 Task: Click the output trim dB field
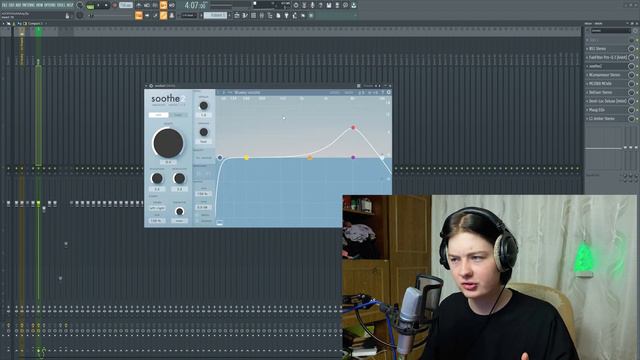coord(203,207)
